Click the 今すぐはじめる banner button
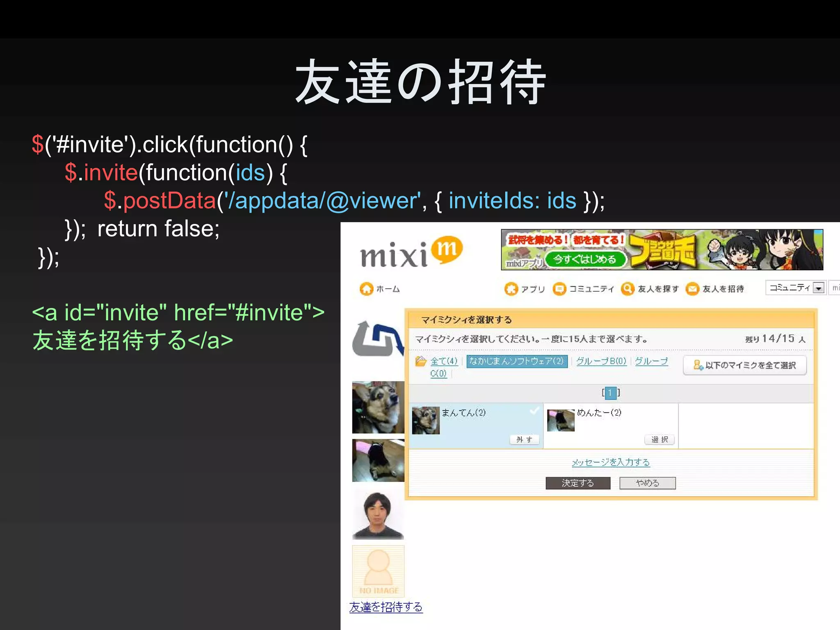Viewport: 840px width, 630px height. 585,259
